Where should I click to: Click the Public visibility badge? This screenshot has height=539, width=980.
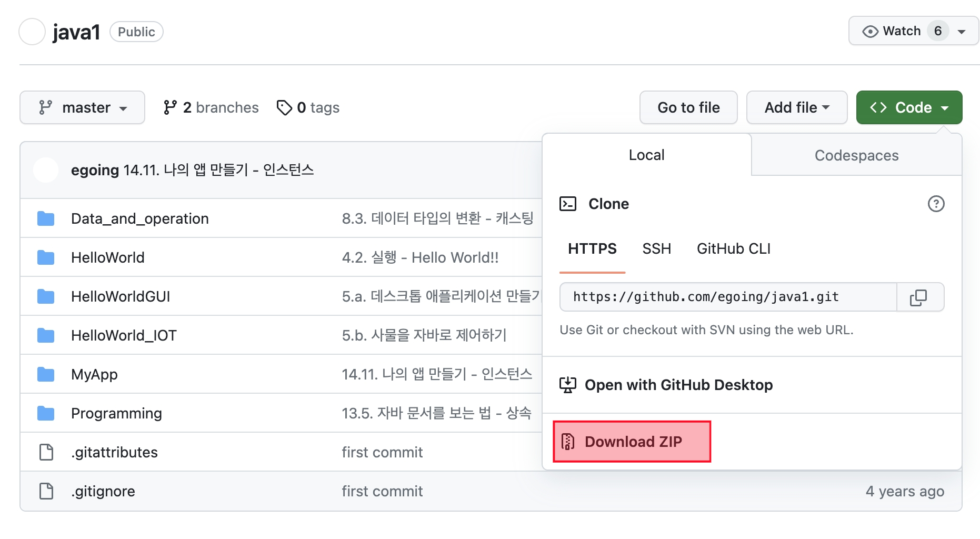click(136, 32)
